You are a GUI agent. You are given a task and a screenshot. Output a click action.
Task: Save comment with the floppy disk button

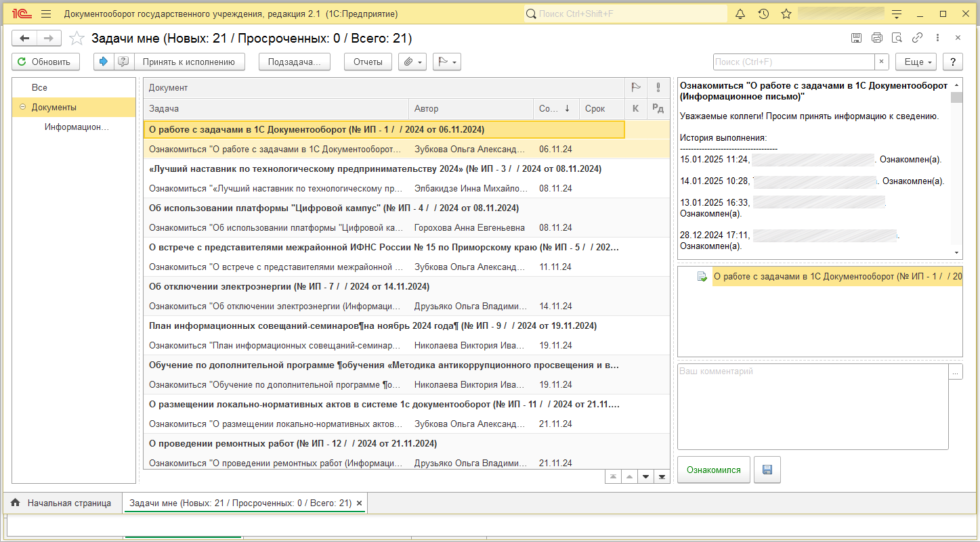coord(767,470)
